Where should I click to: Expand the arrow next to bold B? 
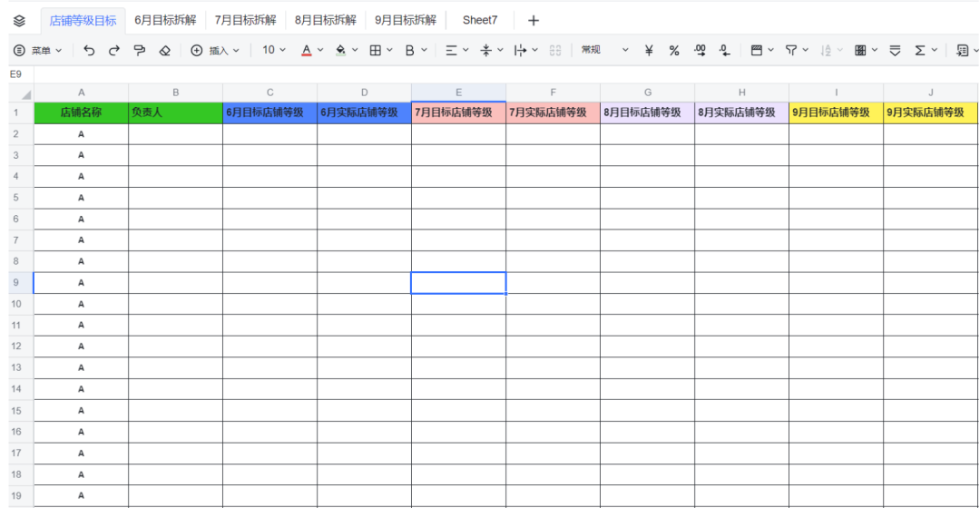pyautogui.click(x=424, y=50)
